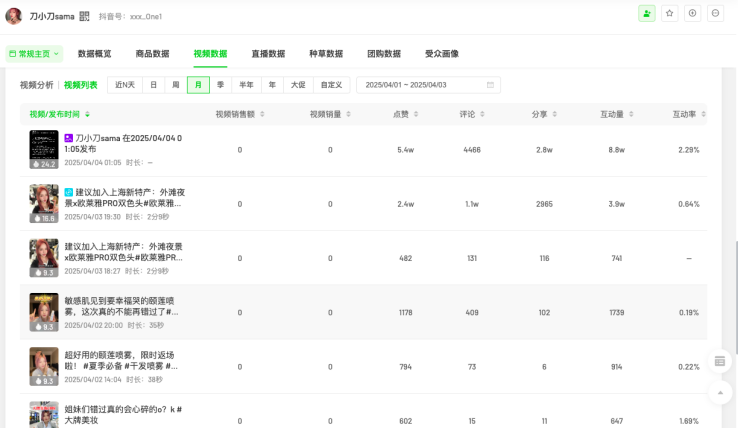
Task: Select the 月 time range
Action: pos(198,85)
